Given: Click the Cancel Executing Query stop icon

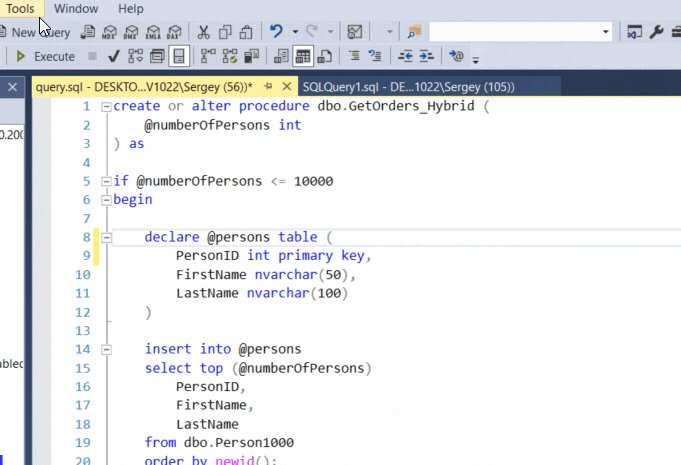Looking at the screenshot, I should 93,56.
